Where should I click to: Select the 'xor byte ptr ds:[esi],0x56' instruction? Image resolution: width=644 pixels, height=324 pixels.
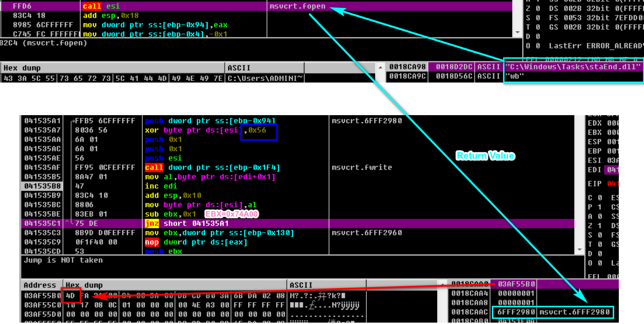[205, 130]
